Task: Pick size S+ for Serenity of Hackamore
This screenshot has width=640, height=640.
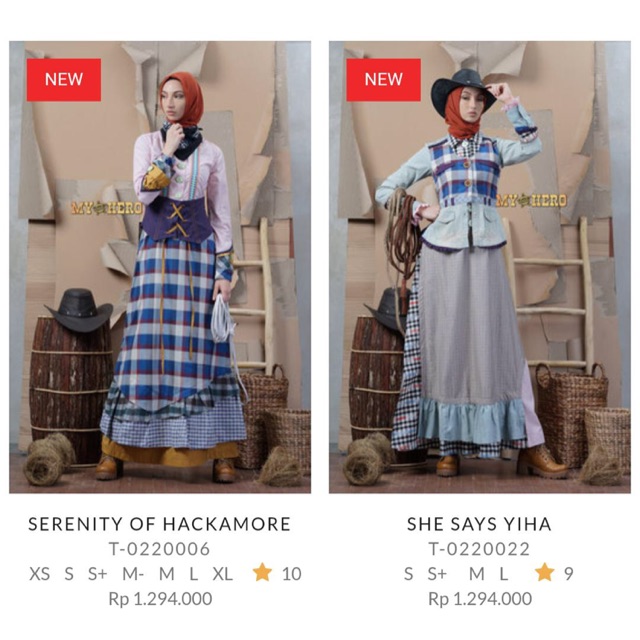Action: [98, 574]
